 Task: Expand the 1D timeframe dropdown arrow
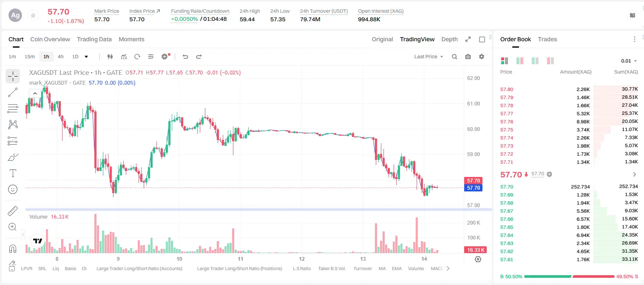click(x=86, y=57)
